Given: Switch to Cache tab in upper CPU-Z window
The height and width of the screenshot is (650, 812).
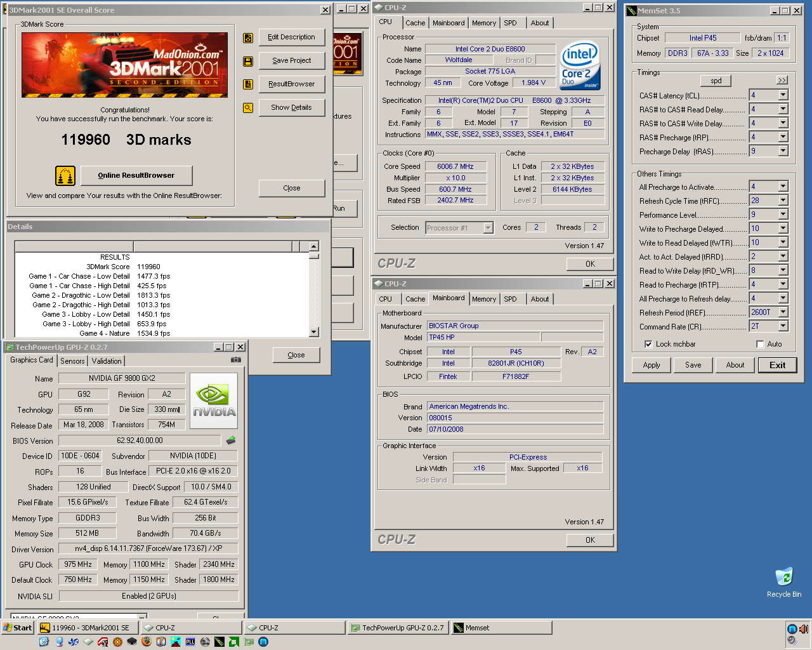Looking at the screenshot, I should coord(416,23).
